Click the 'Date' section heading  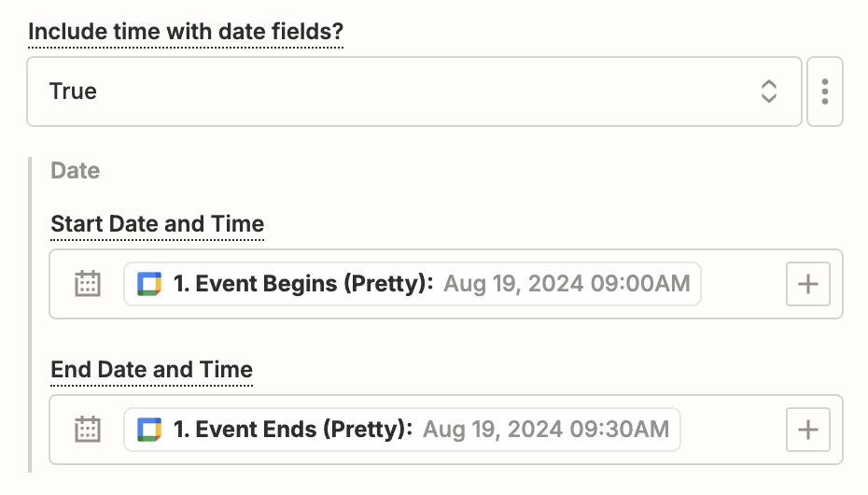pos(75,171)
